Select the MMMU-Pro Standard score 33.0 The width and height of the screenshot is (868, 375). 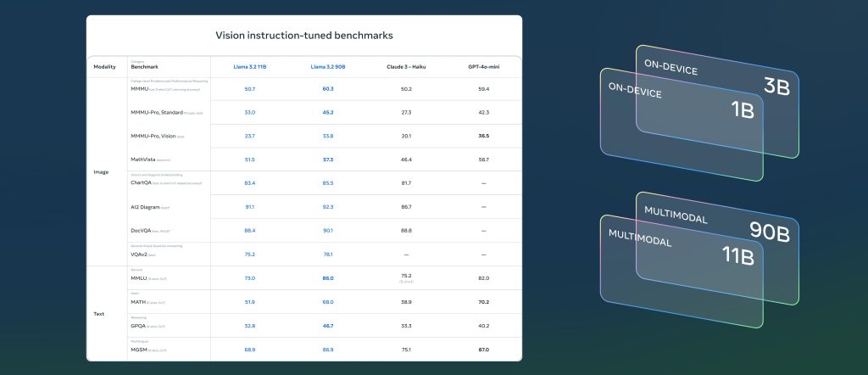pos(250,113)
